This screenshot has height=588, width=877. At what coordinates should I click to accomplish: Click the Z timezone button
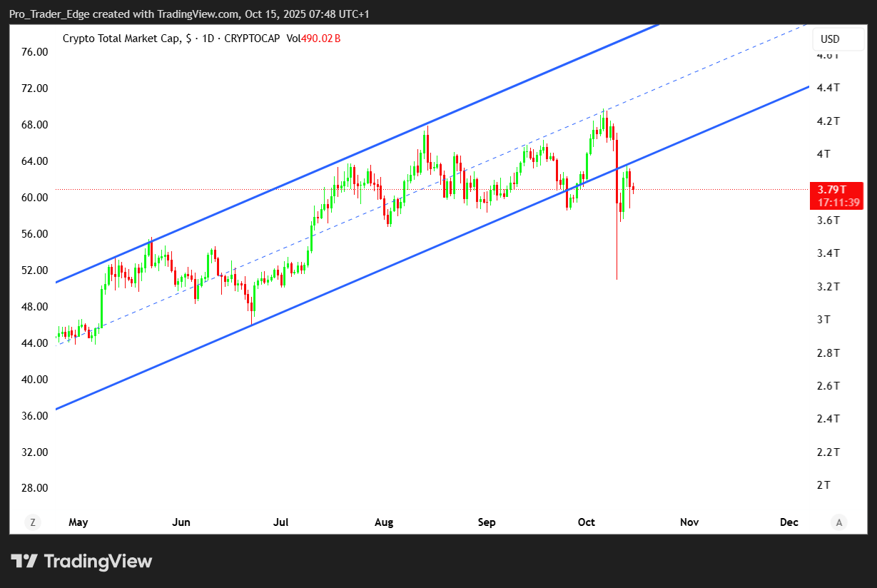tap(32, 522)
